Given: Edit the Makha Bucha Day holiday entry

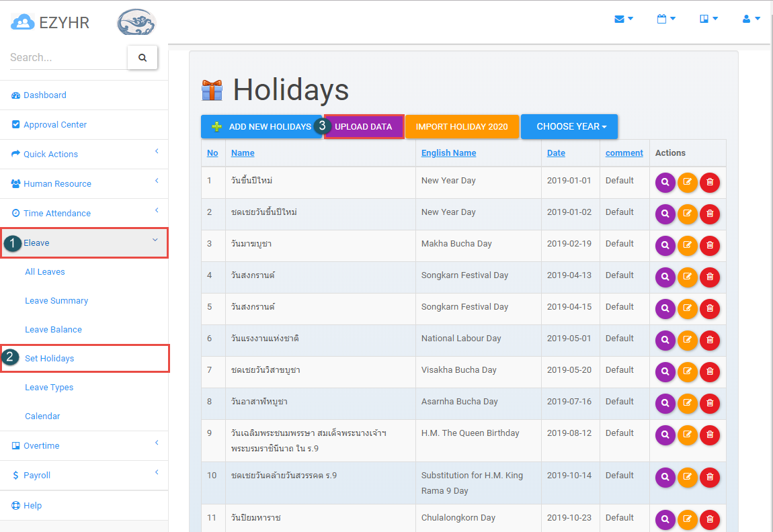Looking at the screenshot, I should 688,245.
